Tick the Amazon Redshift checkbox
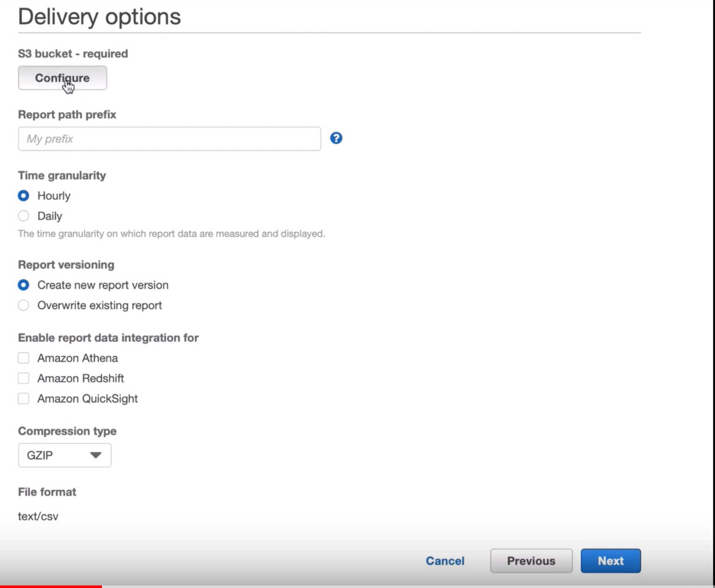 (x=23, y=379)
